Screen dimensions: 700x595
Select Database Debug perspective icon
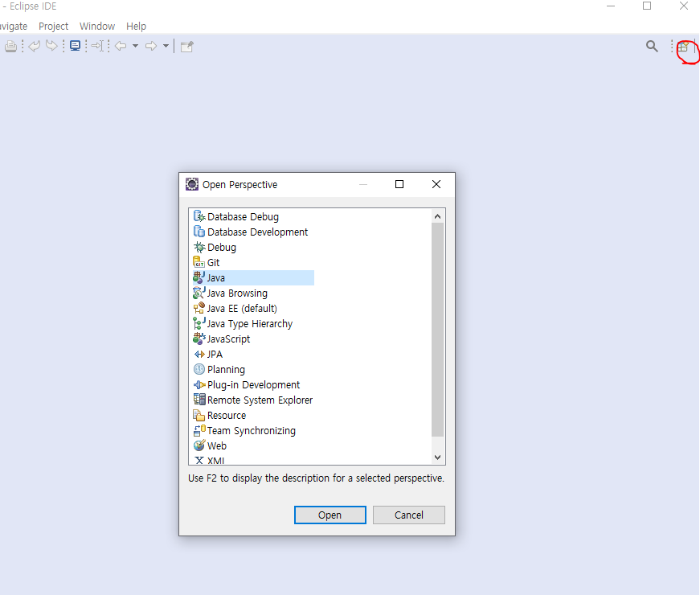coord(199,216)
